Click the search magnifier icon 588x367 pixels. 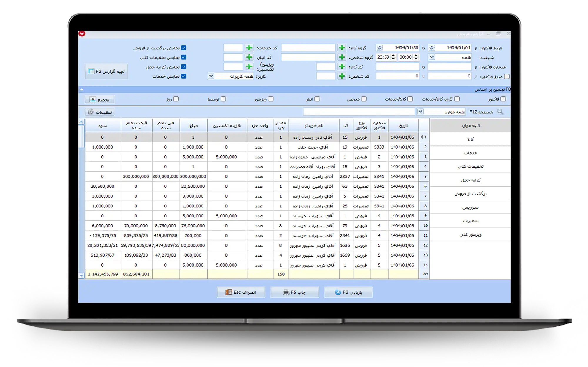[x=500, y=112]
